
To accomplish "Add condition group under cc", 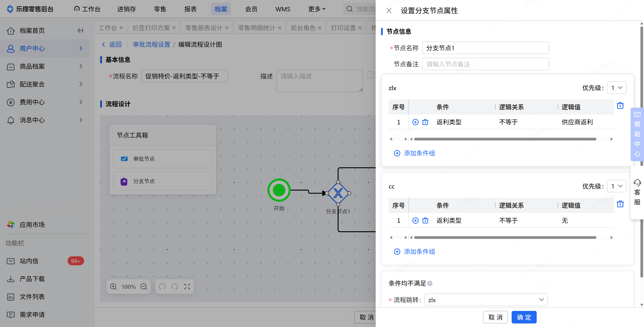I will click(x=415, y=251).
